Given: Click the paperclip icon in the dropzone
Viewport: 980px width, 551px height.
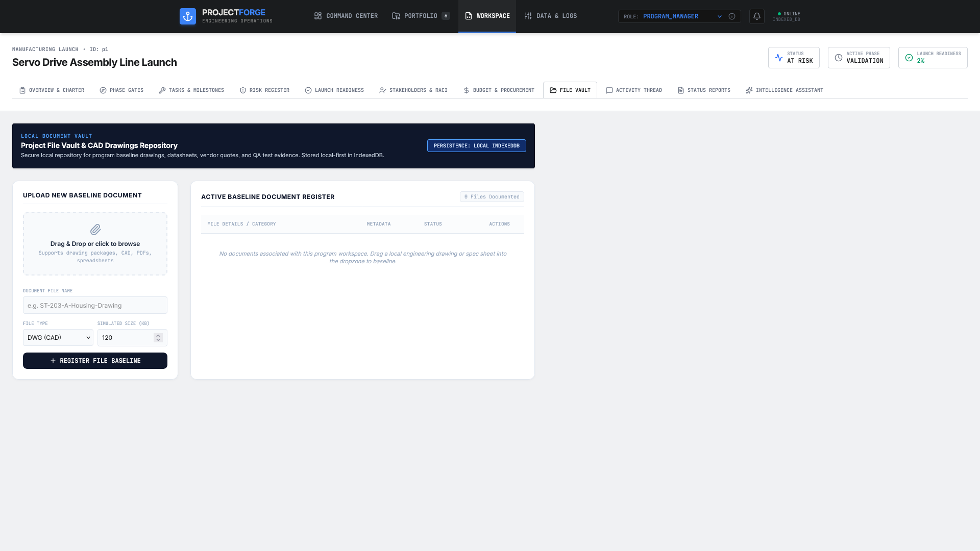Looking at the screenshot, I should click(95, 230).
